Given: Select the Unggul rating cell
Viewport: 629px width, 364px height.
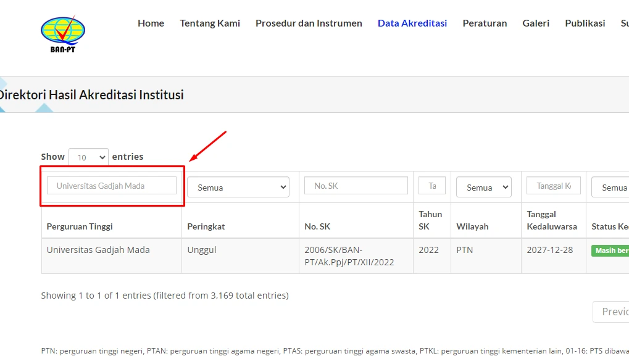Looking at the screenshot, I should point(240,256).
